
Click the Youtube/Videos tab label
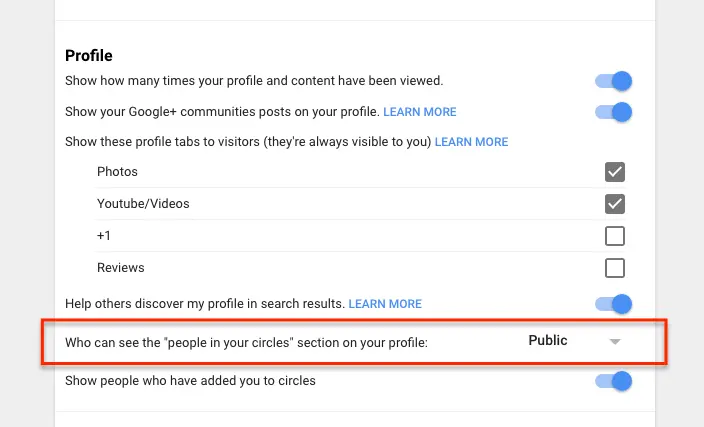[x=143, y=204]
